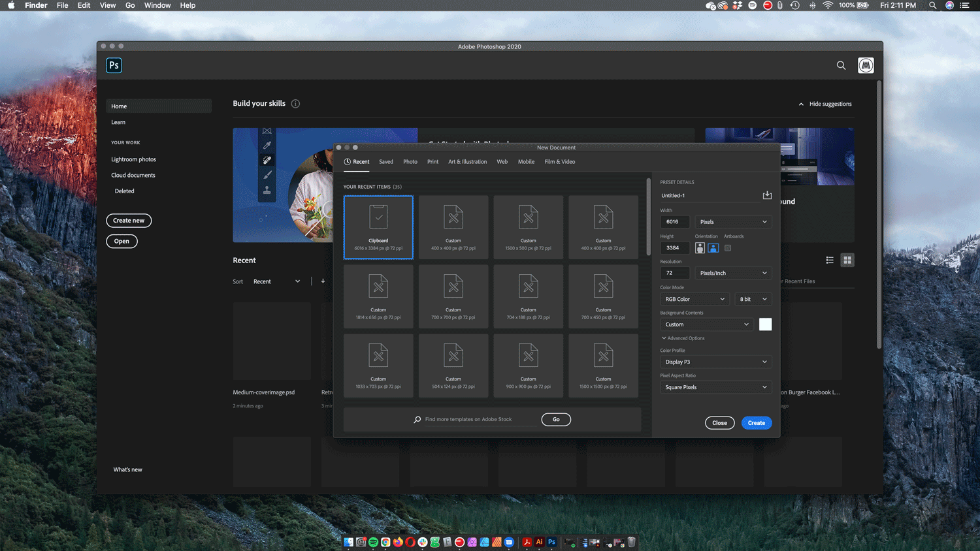Open the Trash in the Dock
The width and height of the screenshot is (980, 551).
coord(632,542)
